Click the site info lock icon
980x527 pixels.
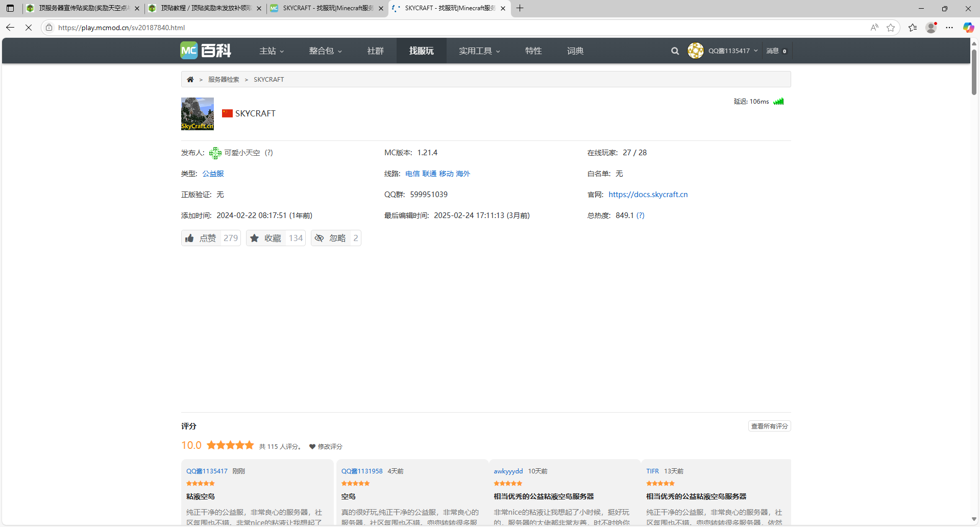(49, 28)
